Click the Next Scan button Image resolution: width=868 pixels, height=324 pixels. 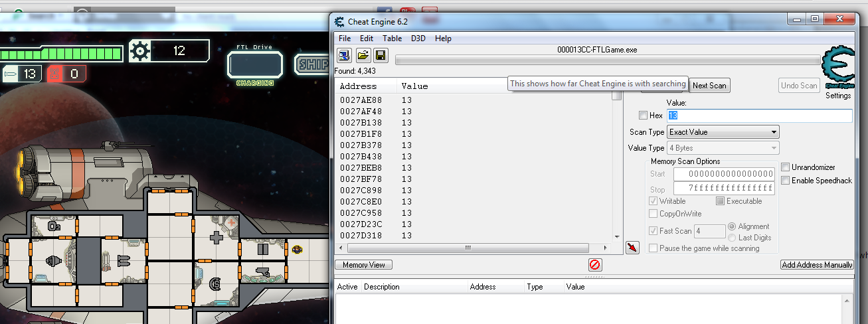[x=709, y=86]
